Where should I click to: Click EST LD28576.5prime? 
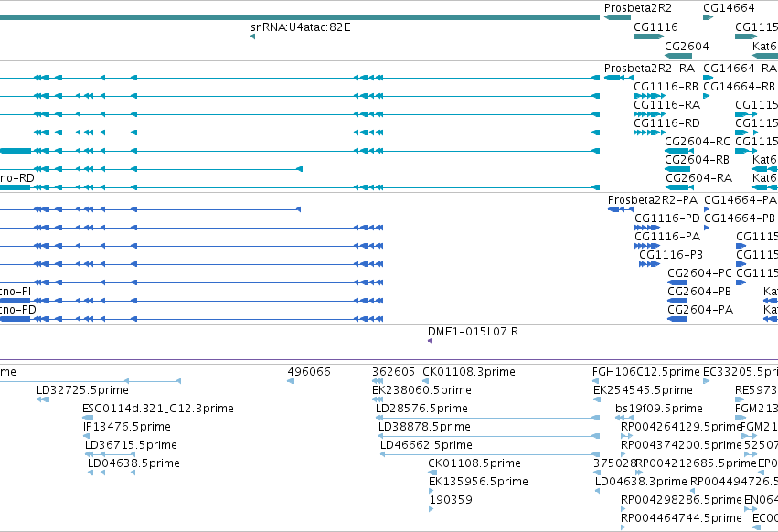click(x=421, y=409)
